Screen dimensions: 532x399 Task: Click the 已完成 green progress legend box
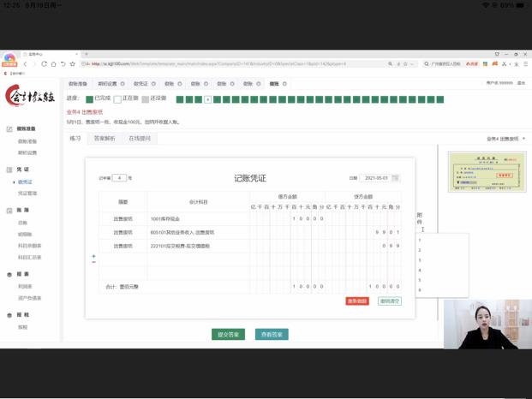[x=89, y=99]
